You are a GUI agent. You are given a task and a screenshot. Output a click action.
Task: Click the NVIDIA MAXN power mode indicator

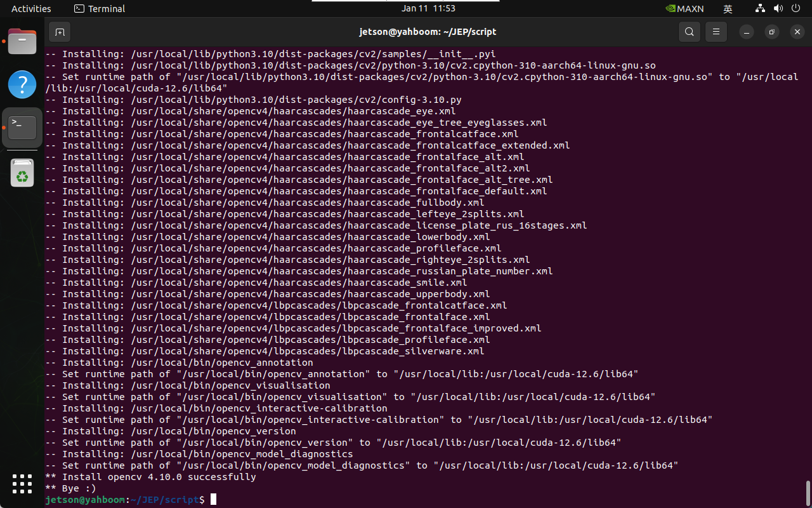click(684, 9)
